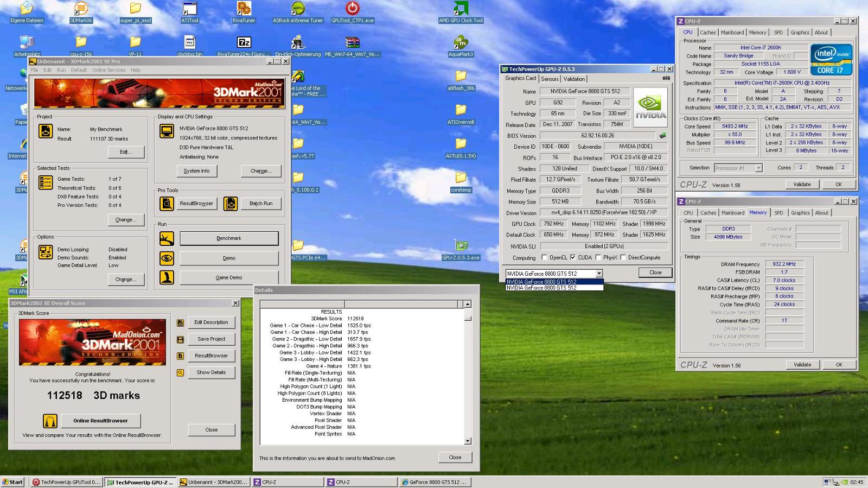Click OK in the lower CPU-Z window
Viewport: 868px width, 488px height.
pyautogui.click(x=839, y=365)
